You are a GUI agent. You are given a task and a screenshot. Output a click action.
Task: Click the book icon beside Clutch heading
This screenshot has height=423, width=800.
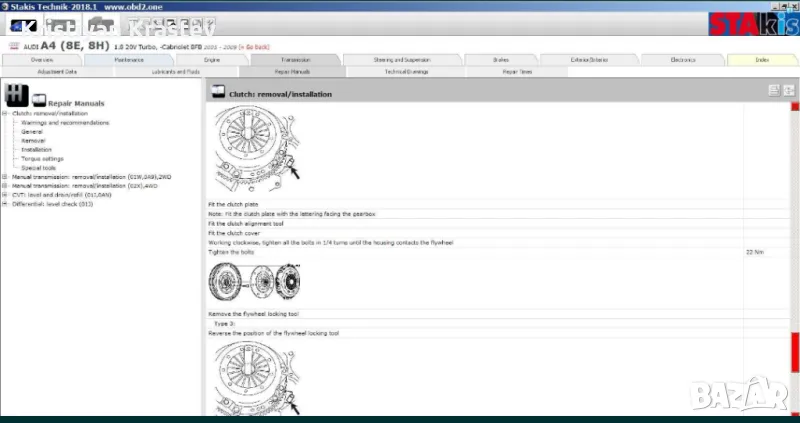coord(219,93)
